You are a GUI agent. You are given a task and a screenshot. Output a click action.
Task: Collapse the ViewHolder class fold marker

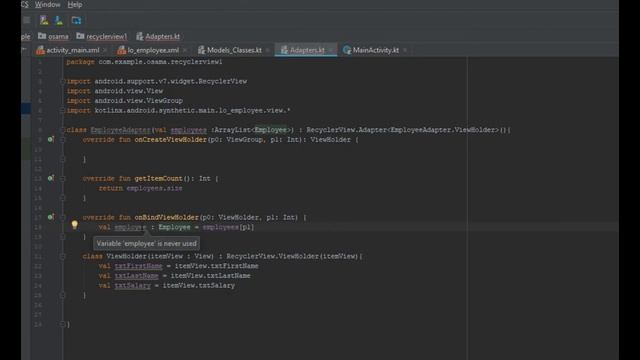pos(63,256)
